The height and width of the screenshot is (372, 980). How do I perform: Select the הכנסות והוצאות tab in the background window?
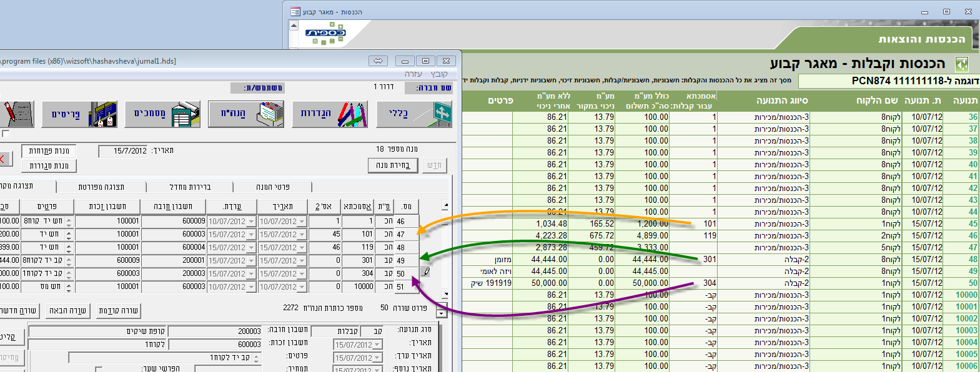(921, 39)
